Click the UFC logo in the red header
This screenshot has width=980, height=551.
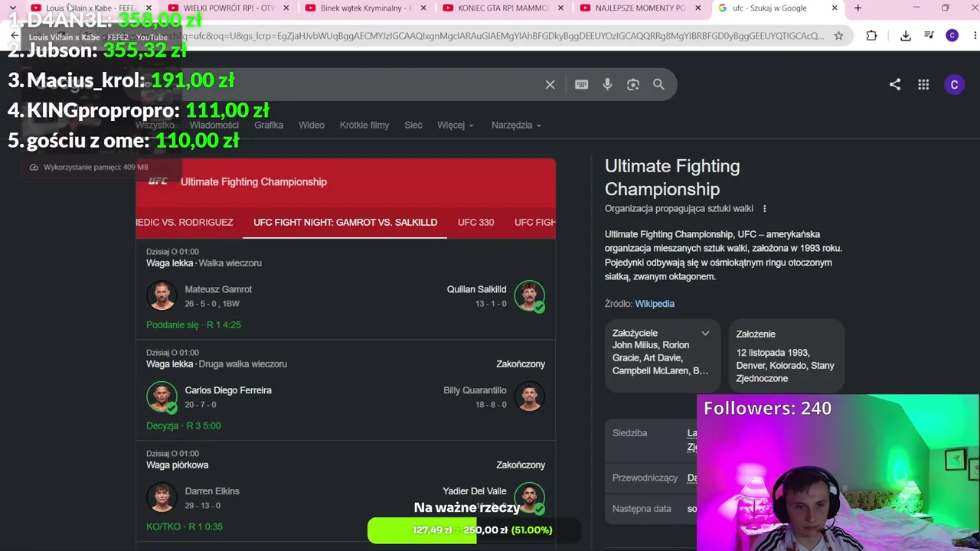(158, 181)
